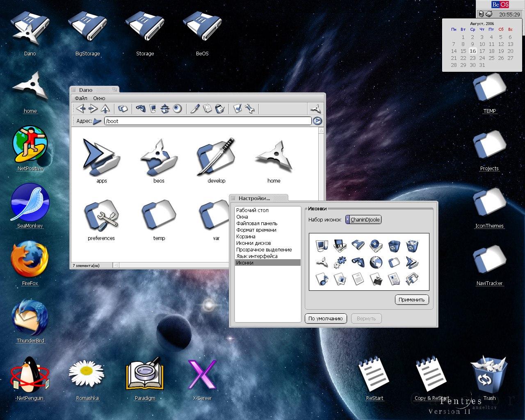Click the Go button beside the address field
525x420 pixels.
click(x=317, y=121)
